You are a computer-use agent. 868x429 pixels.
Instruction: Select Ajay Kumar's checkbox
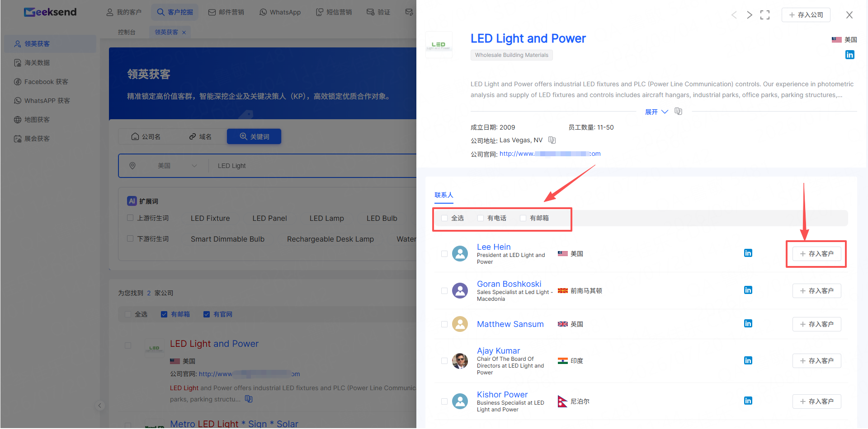click(444, 361)
